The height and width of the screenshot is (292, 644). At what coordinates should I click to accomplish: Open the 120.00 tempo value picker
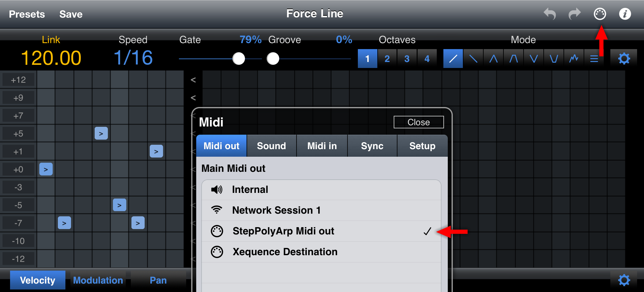tap(51, 58)
